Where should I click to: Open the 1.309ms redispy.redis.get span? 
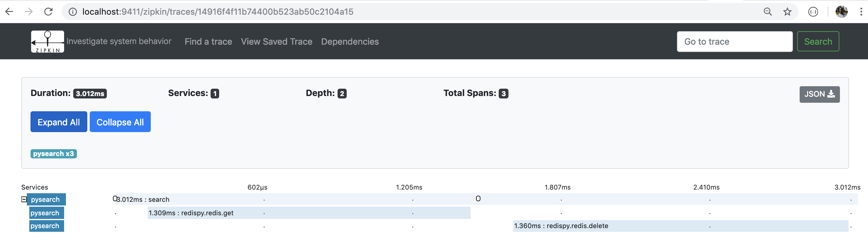click(309, 213)
